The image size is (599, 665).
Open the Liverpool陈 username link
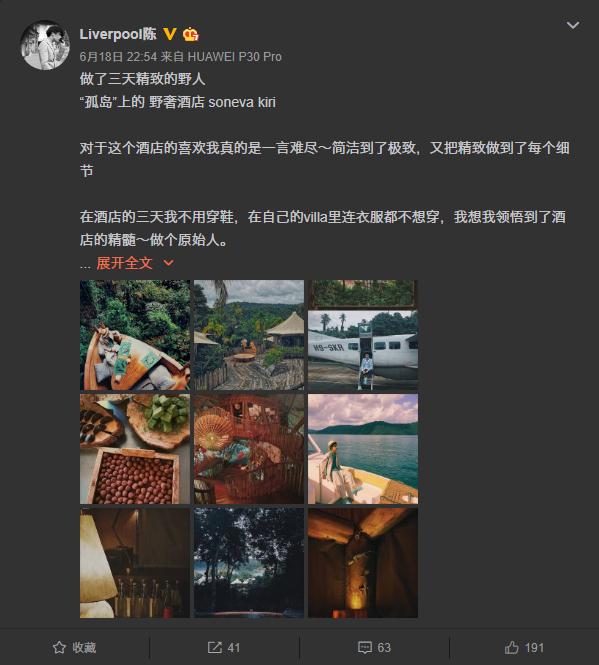coord(118,34)
